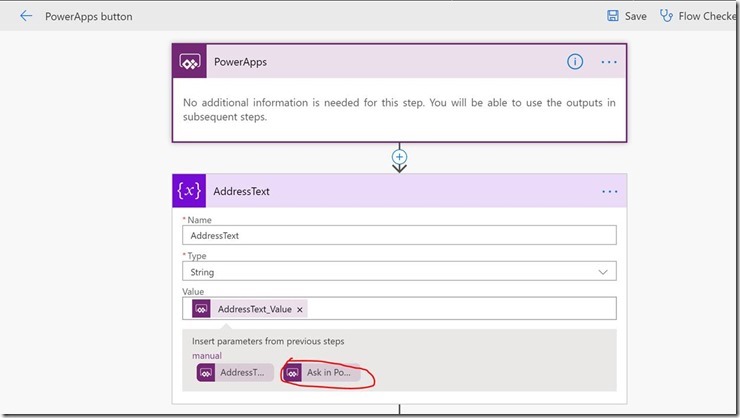Open Flow Checker
740x418 pixels.
coord(705,16)
